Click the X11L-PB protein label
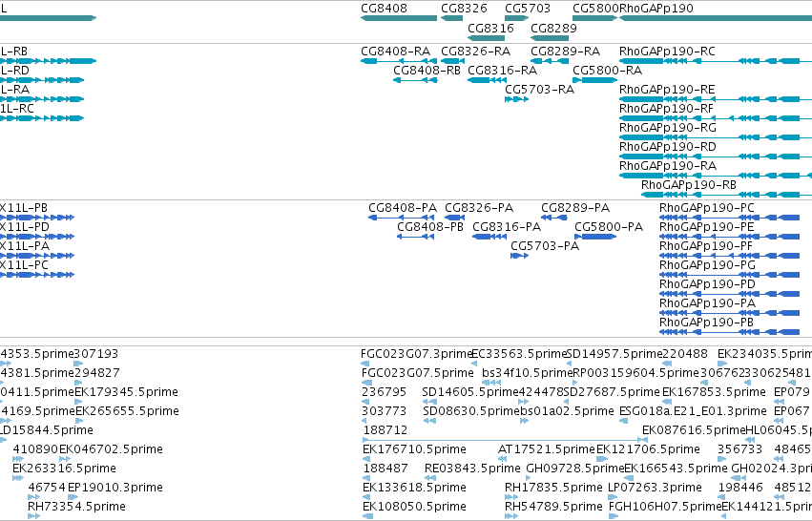Image resolution: width=812 pixels, height=521 pixels. tap(24, 208)
